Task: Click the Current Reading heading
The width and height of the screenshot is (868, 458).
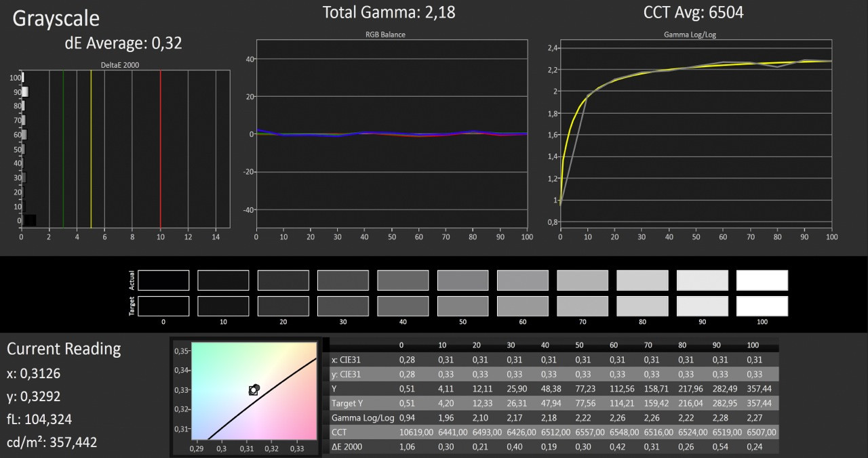Action: [64, 349]
